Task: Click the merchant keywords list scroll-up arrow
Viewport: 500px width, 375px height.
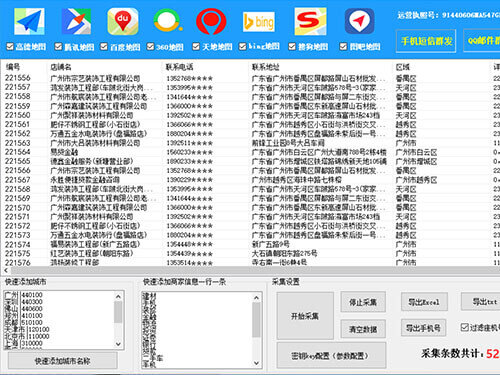Action: point(256,298)
